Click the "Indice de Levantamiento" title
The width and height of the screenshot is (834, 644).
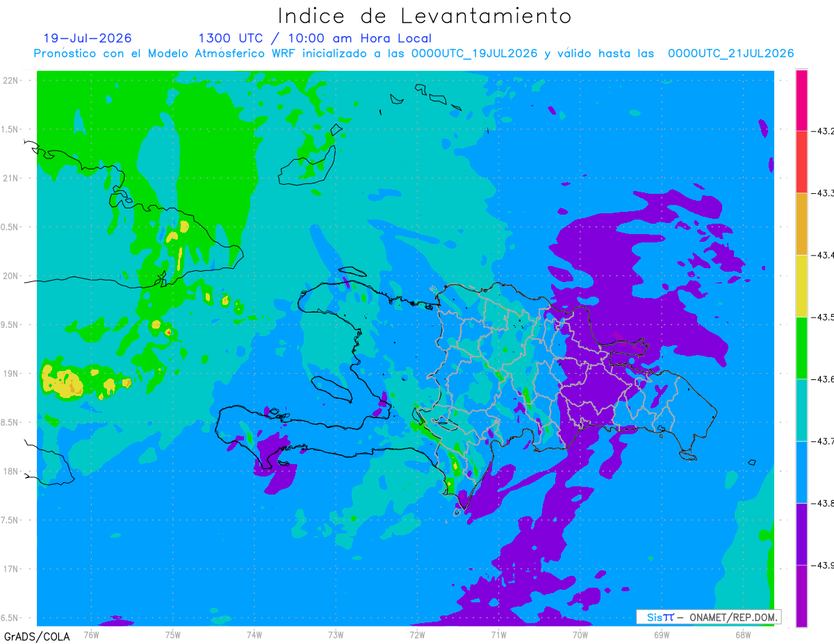pos(424,15)
